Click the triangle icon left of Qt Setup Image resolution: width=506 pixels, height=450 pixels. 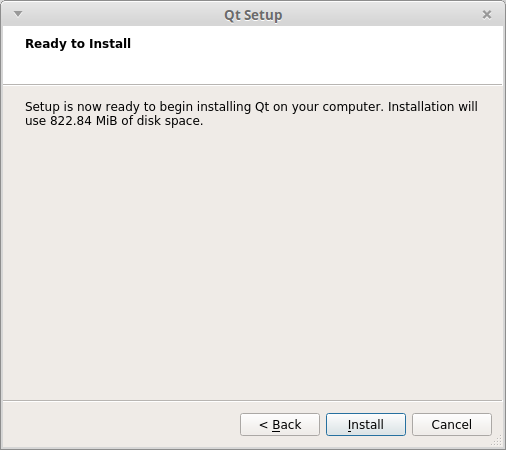pos(18,14)
